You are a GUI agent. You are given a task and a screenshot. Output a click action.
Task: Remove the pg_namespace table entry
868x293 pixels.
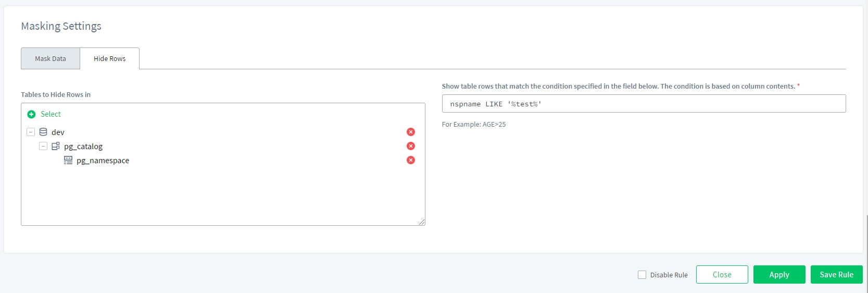pos(410,160)
